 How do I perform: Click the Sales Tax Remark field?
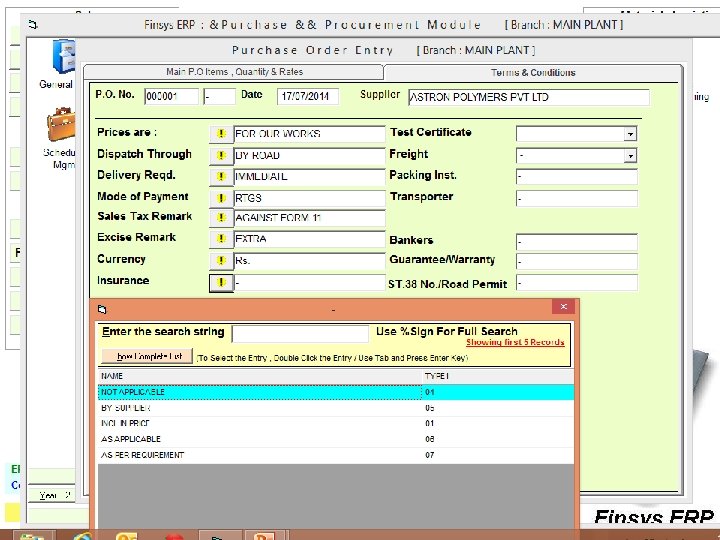tap(309, 218)
